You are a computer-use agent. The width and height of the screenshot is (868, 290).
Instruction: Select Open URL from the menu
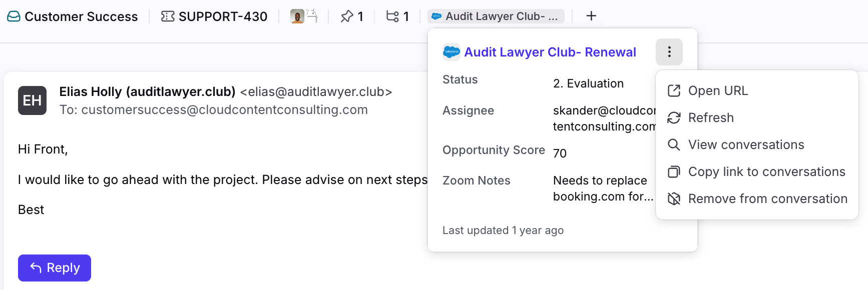point(717,90)
